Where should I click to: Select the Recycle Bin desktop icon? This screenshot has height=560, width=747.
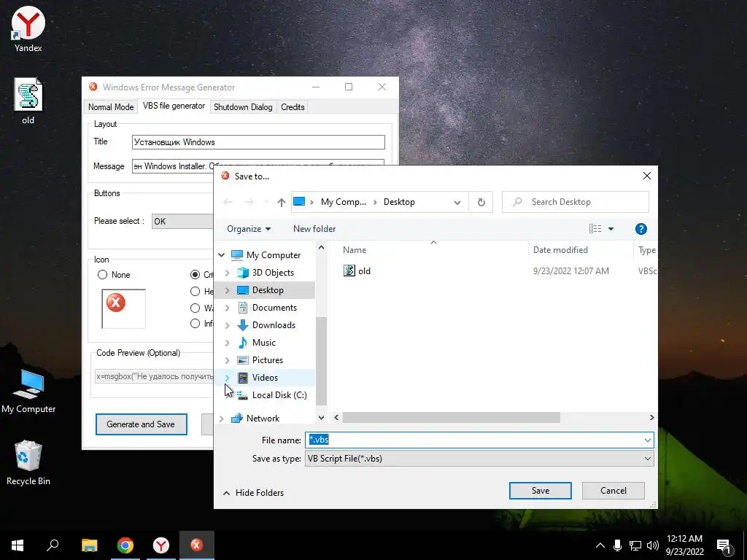[28, 462]
